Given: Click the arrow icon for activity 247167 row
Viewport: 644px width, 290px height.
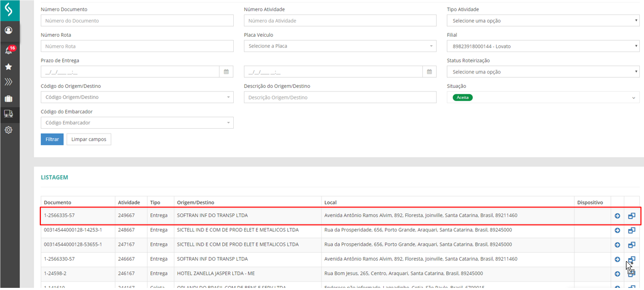Looking at the screenshot, I should [617, 245].
